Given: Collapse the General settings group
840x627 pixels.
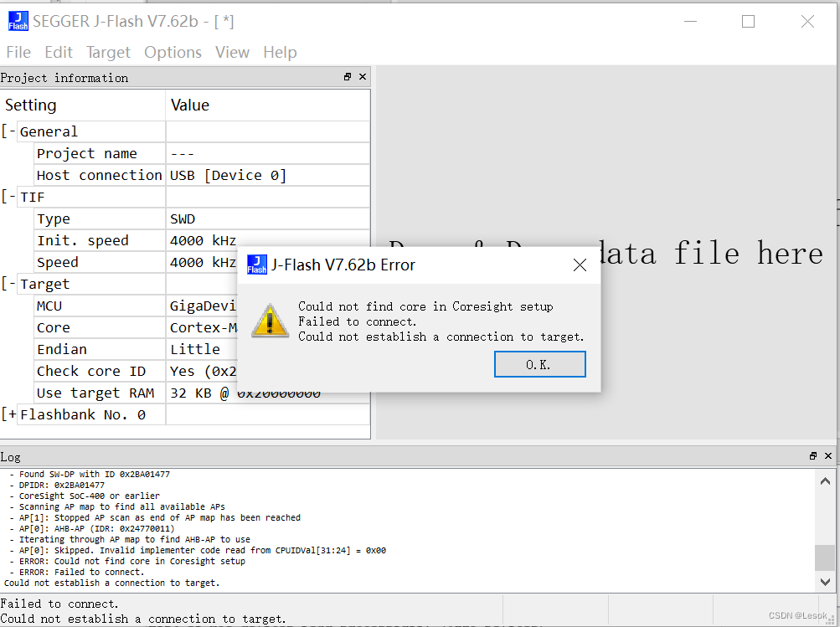Looking at the screenshot, I should (x=8, y=131).
